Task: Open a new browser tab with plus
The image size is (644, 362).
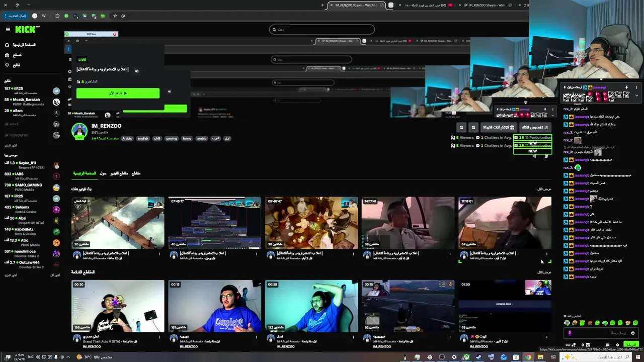Action: tap(322, 5)
